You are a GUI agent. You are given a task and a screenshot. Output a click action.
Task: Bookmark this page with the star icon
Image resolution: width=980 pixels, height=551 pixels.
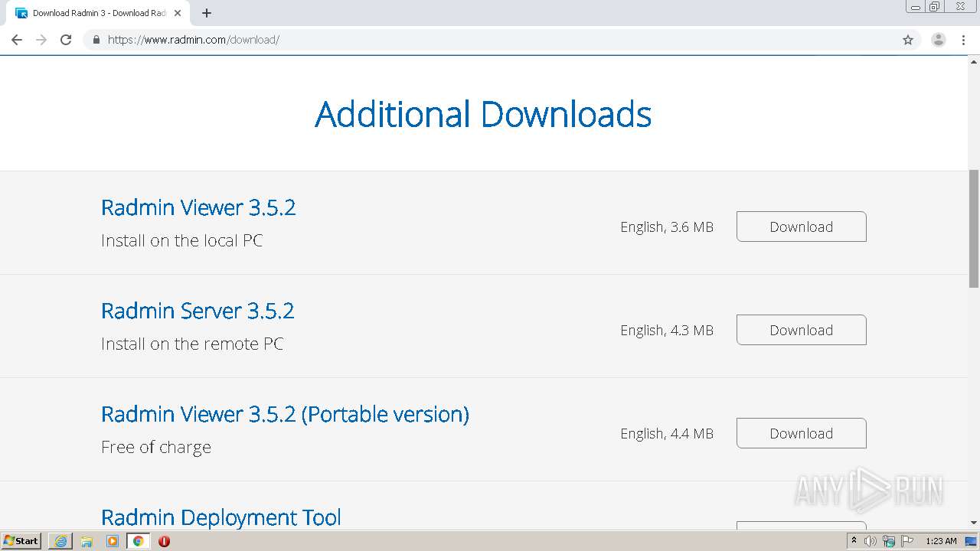tap(908, 40)
